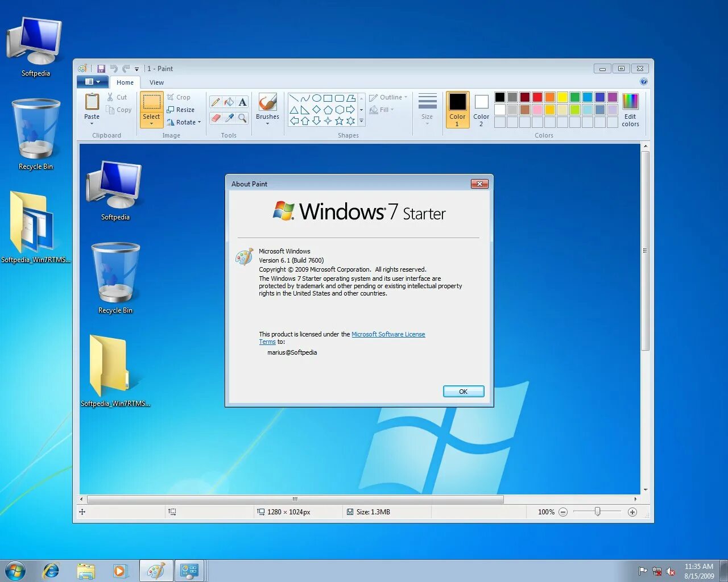Click the Recycle Bin on the desktop

pos(36,134)
